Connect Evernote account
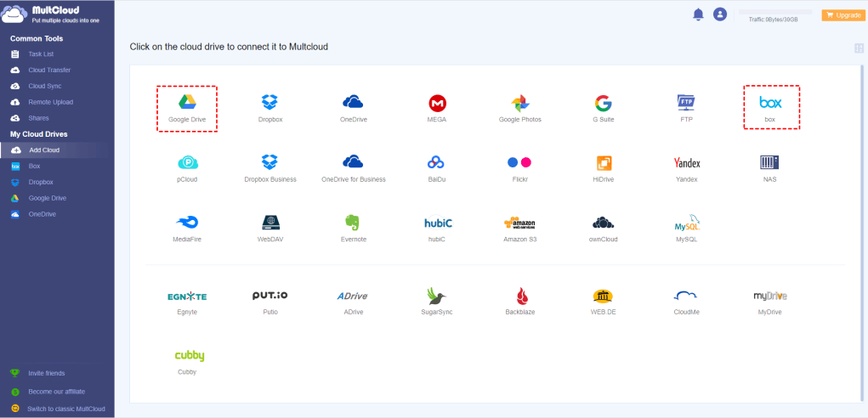Viewport: 868px width, 418px height. [353, 229]
